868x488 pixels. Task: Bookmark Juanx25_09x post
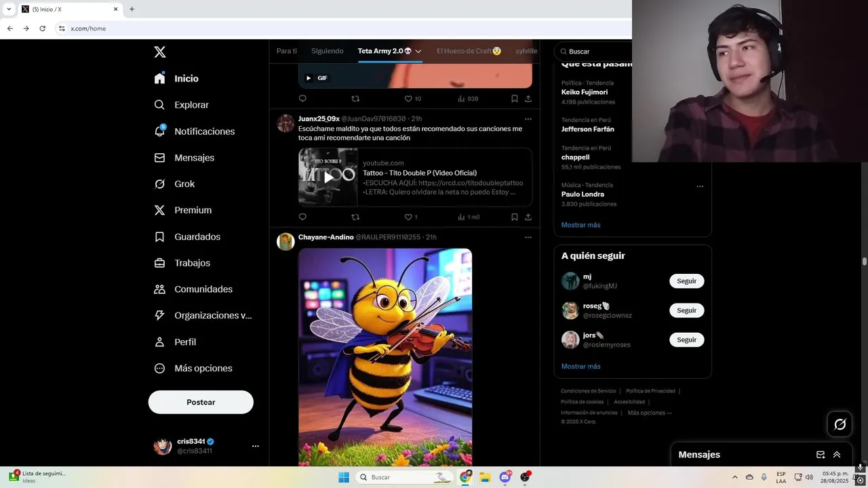515,217
